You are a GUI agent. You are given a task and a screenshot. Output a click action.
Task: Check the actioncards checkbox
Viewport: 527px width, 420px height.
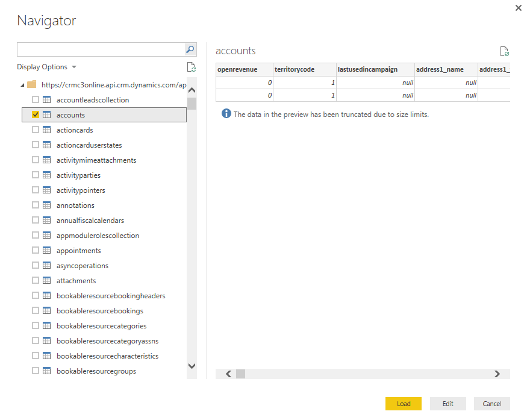pyautogui.click(x=36, y=130)
